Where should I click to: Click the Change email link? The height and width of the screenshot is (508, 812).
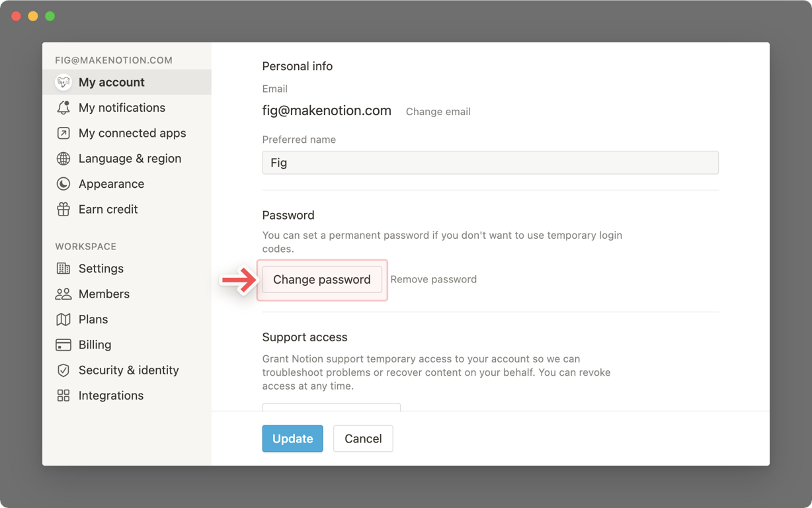(438, 112)
